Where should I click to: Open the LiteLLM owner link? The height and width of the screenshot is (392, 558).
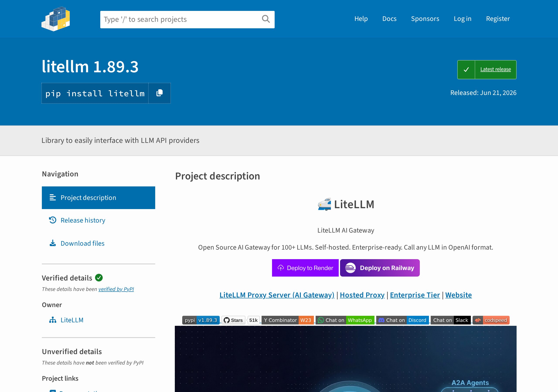[x=72, y=320]
